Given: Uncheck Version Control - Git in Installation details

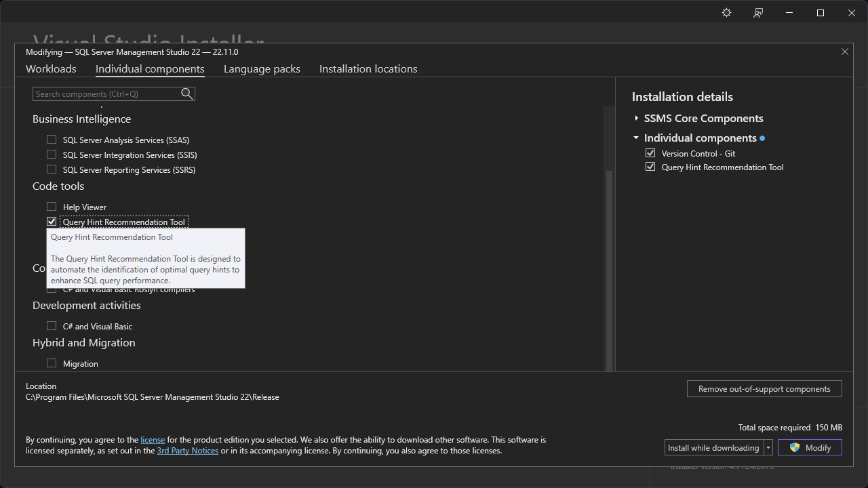Looking at the screenshot, I should click(650, 153).
